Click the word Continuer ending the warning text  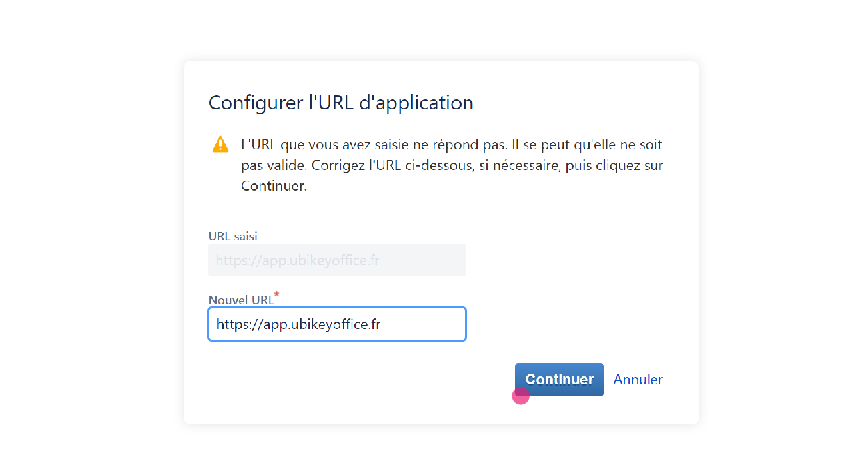click(274, 187)
